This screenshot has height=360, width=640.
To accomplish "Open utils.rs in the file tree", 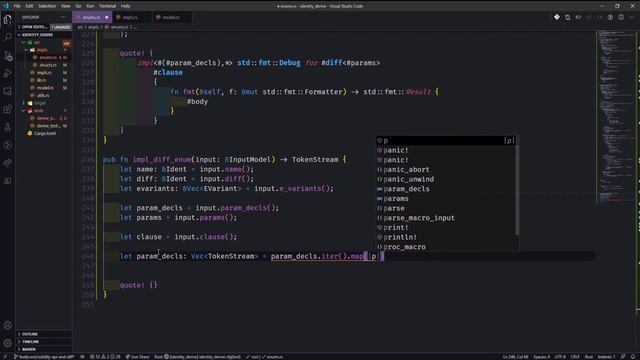I will coord(43,96).
